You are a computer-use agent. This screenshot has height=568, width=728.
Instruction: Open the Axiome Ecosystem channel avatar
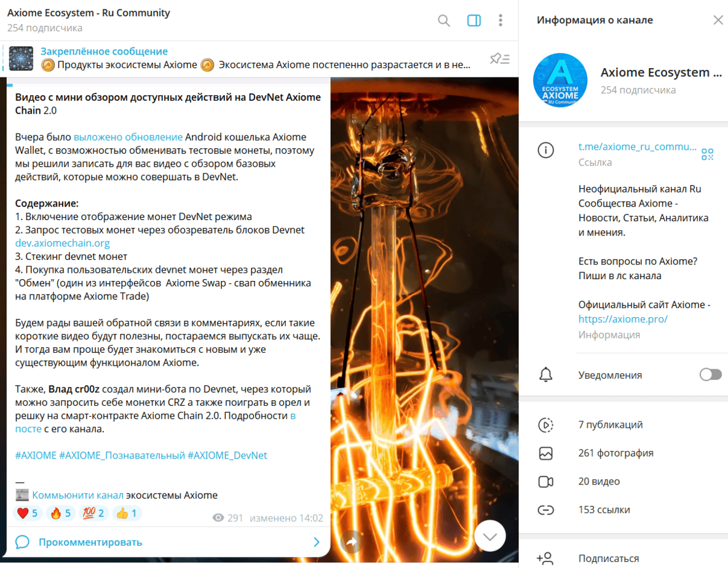tap(560, 80)
